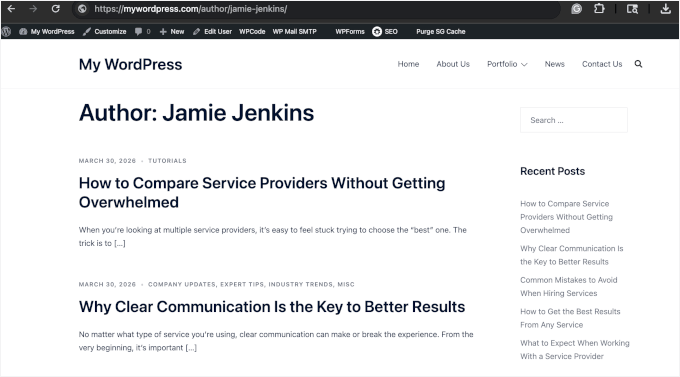Click Edit User in admin bar
The image size is (680, 377).
tap(212, 31)
